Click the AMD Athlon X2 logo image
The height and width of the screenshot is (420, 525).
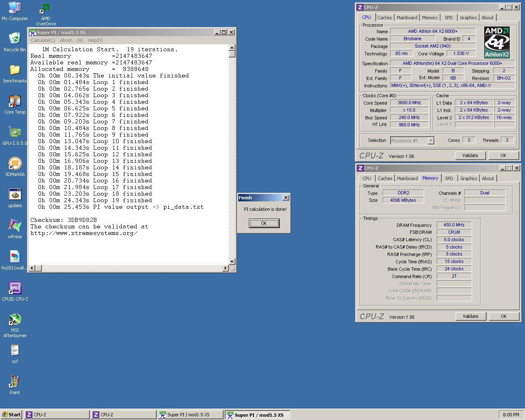(x=497, y=42)
